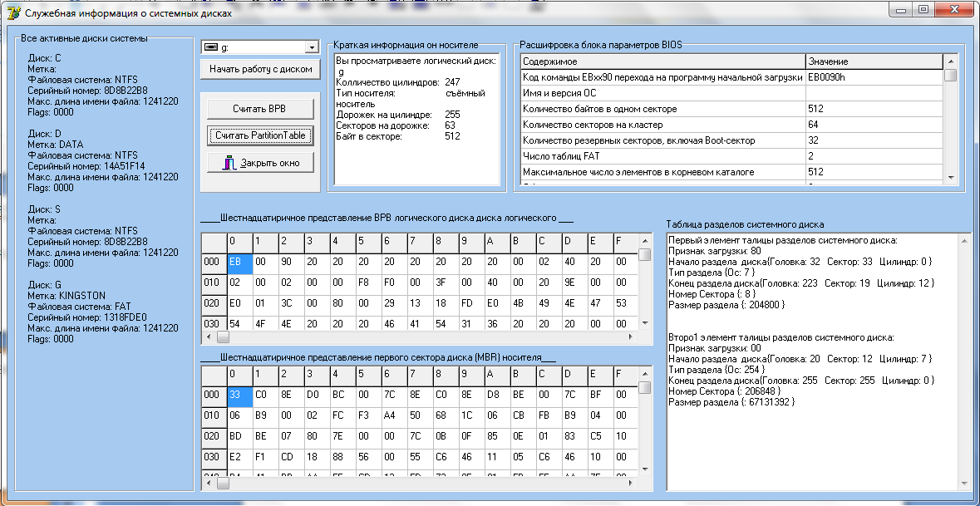Click the horizontal scrollbar thumb of BPB grid

(223, 337)
